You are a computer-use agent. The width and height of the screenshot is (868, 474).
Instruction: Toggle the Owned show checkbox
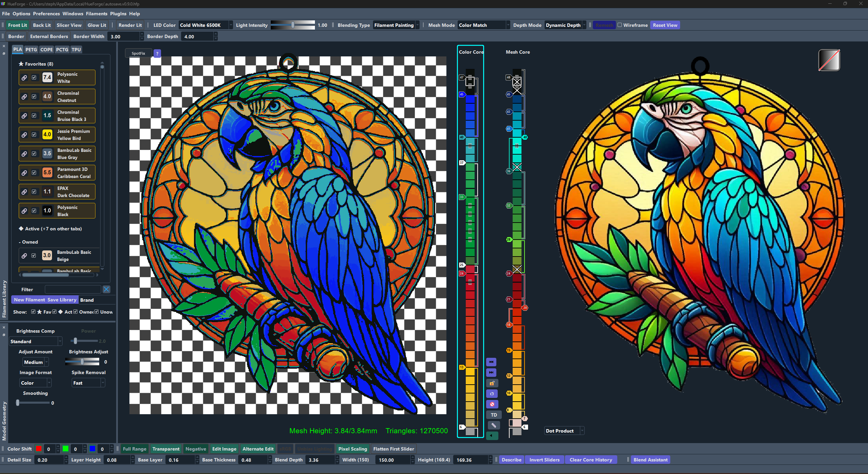click(x=75, y=312)
